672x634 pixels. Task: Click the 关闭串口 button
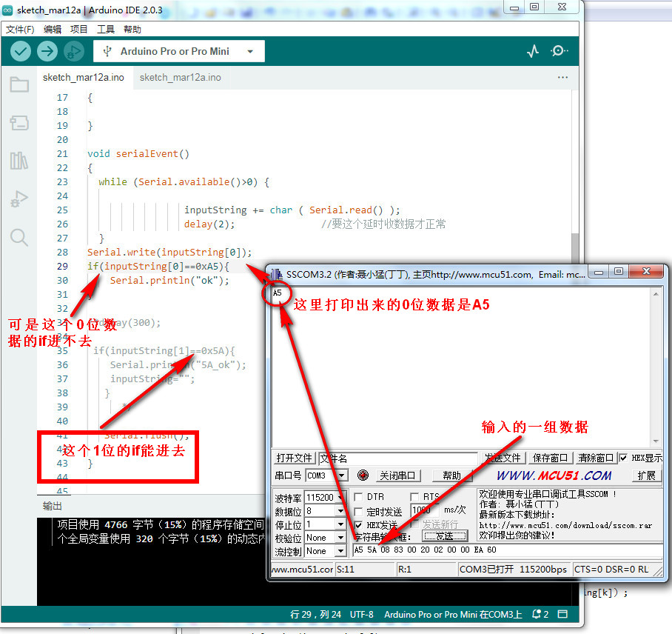[397, 475]
